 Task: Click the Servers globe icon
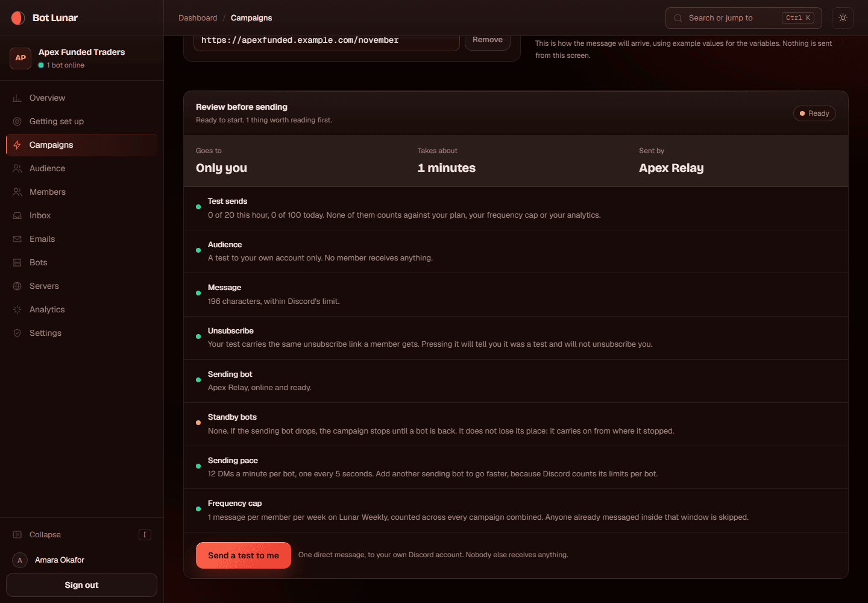click(17, 286)
